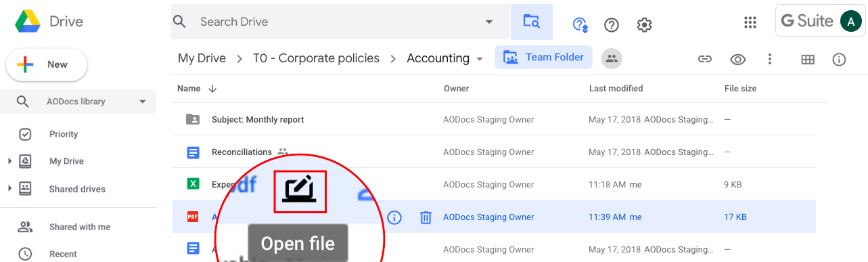Click the shared people icon next to Reconciliations

tap(283, 152)
